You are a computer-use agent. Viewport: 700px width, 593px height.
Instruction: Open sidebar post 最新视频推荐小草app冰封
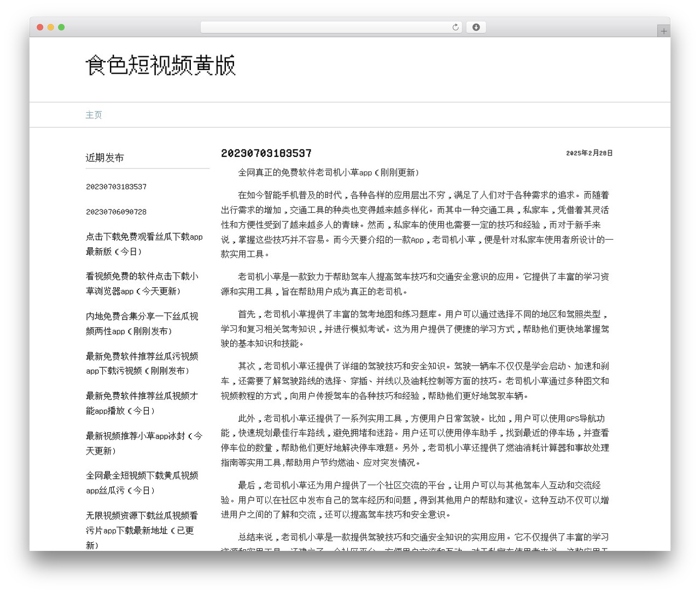[x=144, y=443]
